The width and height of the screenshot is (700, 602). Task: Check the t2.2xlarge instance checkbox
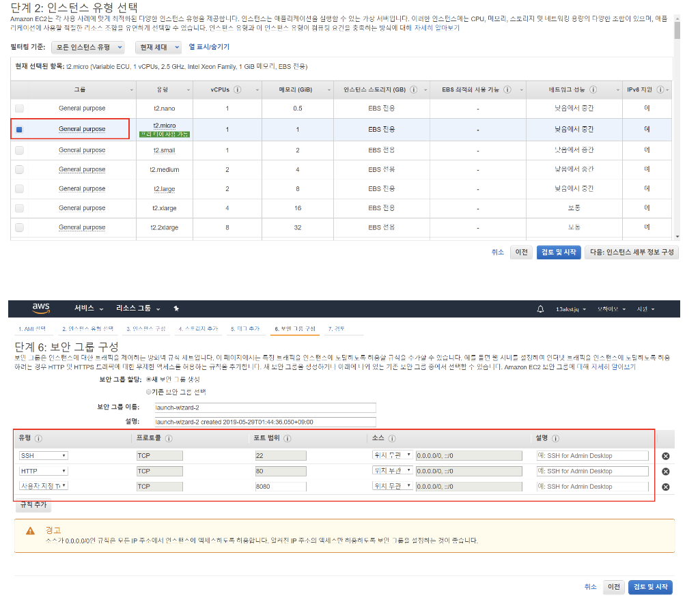coord(19,227)
